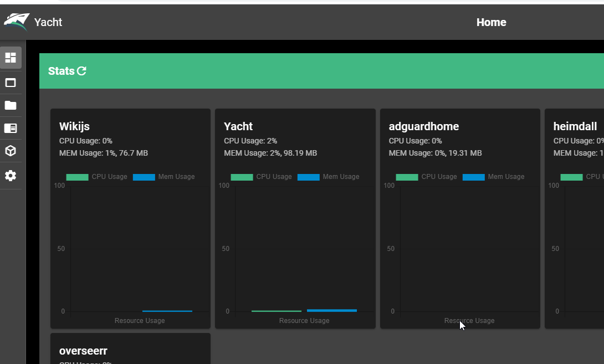Click the Stats panel heading

[x=62, y=71]
